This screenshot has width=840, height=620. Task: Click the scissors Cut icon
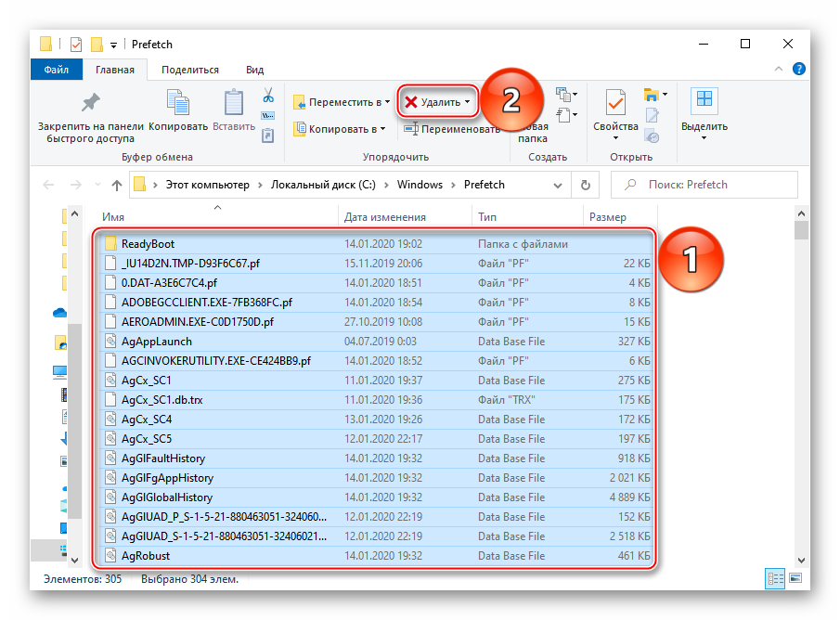(x=268, y=96)
